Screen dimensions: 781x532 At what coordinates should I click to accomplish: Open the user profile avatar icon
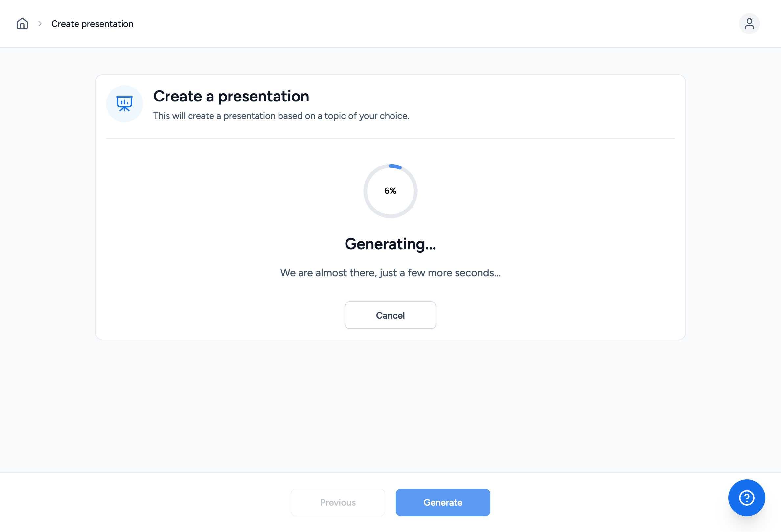pos(749,24)
